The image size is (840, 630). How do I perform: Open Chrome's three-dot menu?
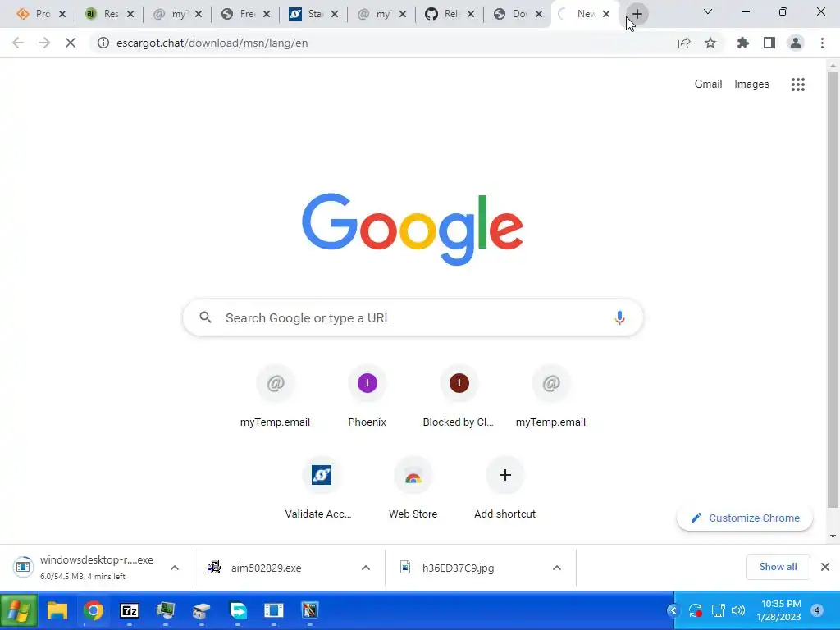[x=822, y=43]
